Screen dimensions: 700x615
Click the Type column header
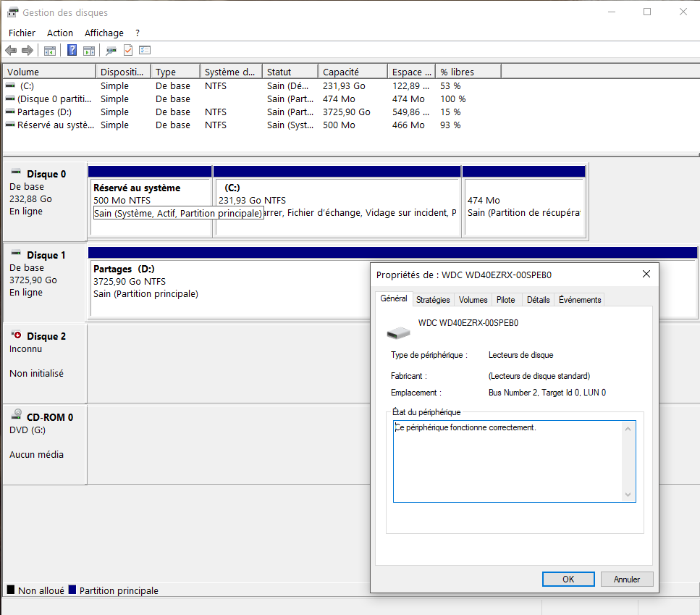click(x=175, y=72)
